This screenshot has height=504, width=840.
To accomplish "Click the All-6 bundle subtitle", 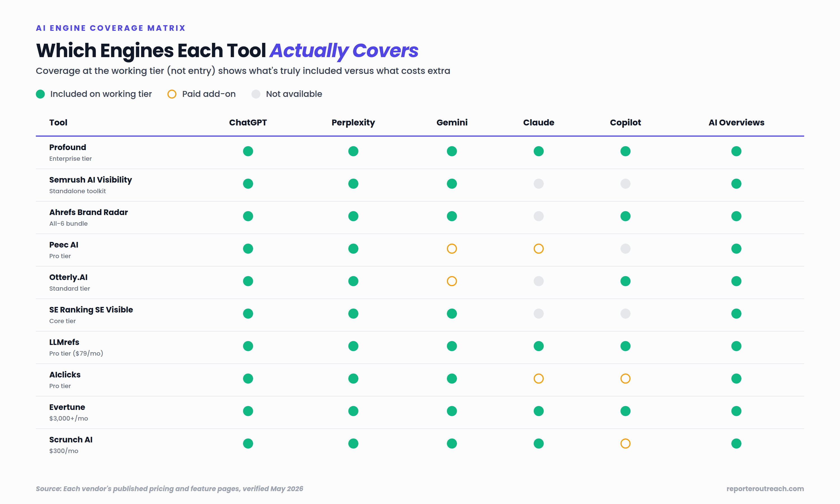I will (68, 223).
